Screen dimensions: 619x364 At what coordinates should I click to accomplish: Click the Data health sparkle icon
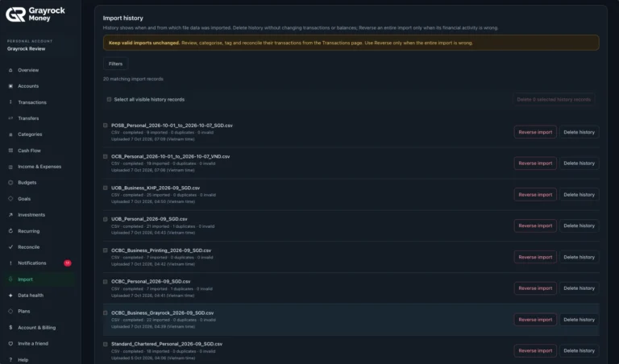10,296
